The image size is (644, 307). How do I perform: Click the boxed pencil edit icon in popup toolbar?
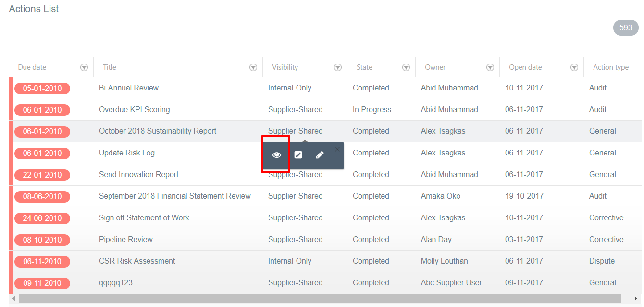298,154
